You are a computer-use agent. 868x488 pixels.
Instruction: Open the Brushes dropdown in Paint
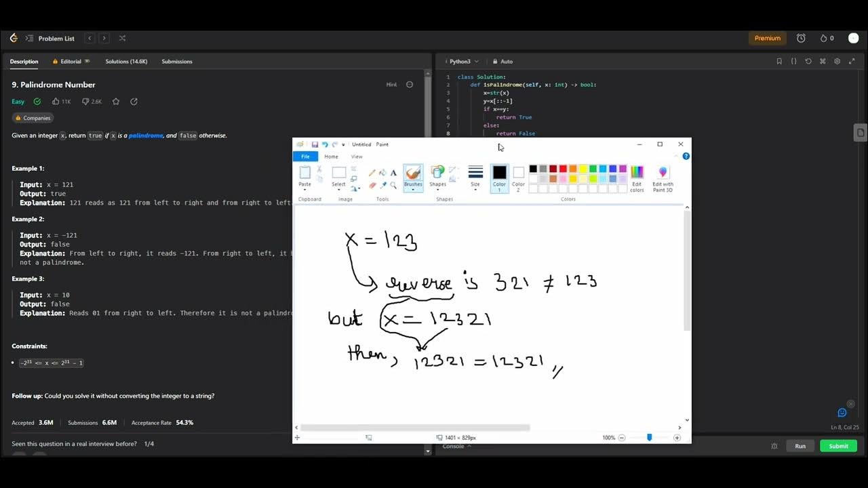(413, 189)
